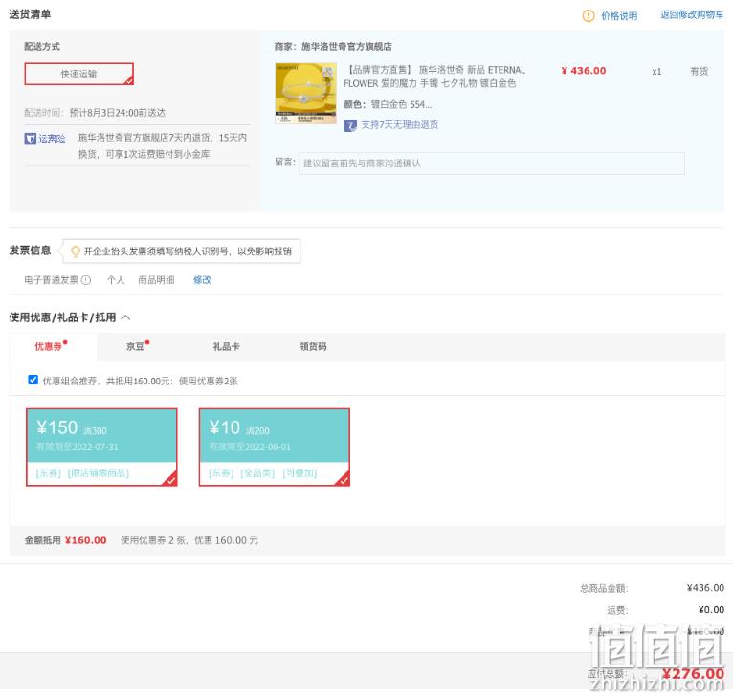This screenshot has height=700, width=733.
Task: Open the 运费险 link text
Action: [52, 139]
